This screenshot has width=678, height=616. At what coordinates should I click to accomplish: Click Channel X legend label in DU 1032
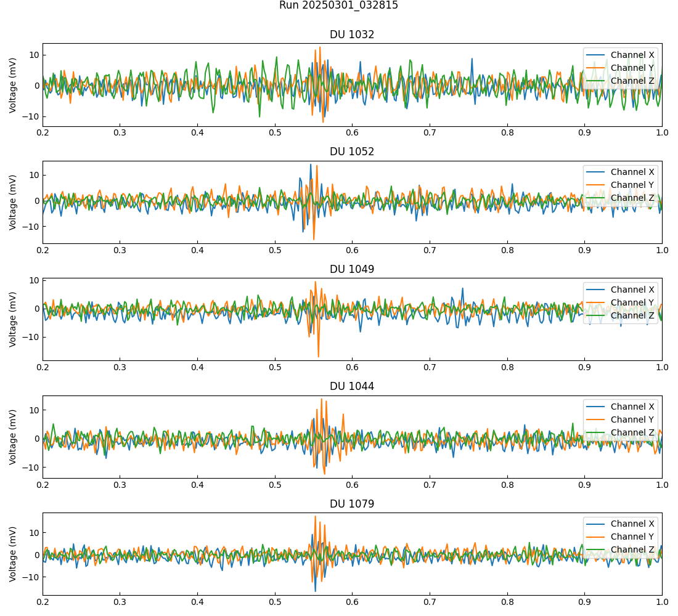(x=632, y=55)
